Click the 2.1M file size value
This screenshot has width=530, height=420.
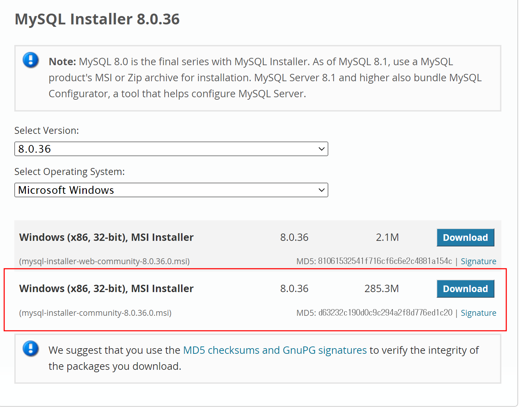pos(387,237)
